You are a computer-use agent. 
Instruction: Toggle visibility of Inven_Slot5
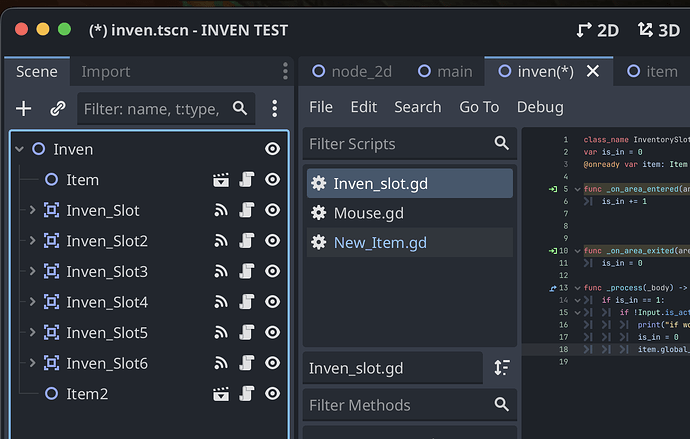[272, 333]
